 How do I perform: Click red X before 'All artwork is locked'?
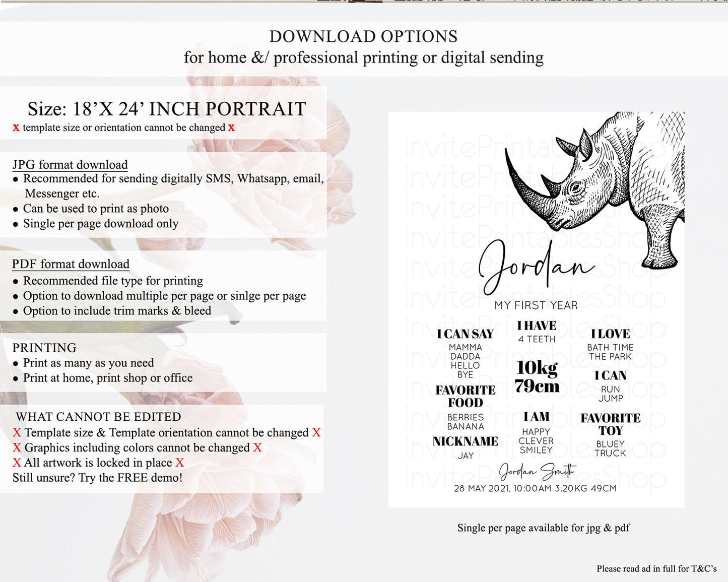(x=17, y=463)
